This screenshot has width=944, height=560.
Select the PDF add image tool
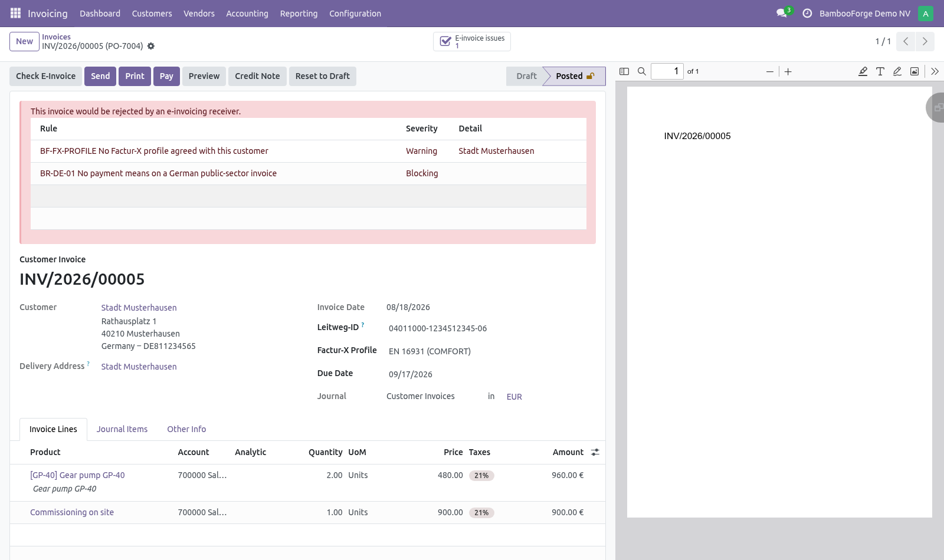914,71
